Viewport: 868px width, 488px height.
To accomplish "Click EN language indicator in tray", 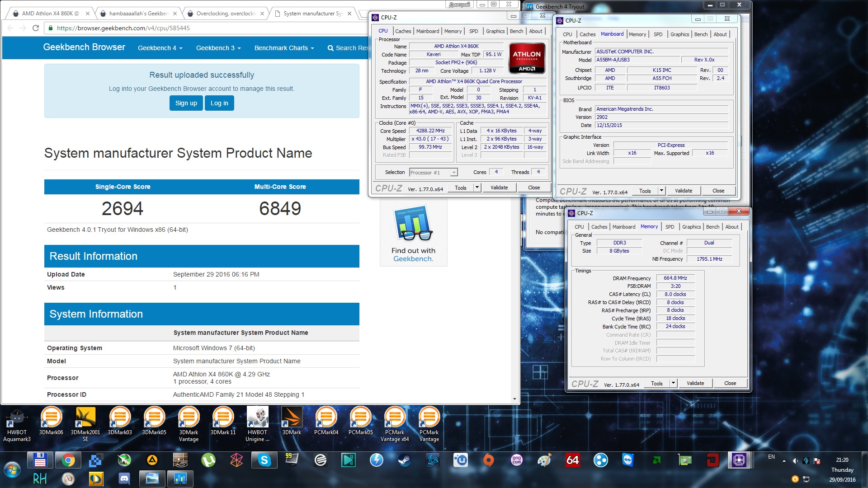I will (771, 457).
